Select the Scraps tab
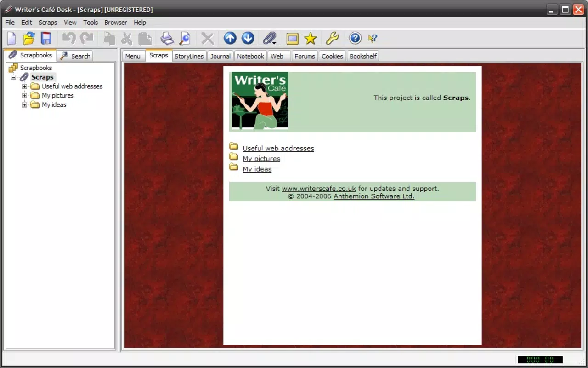The image size is (588, 368). [x=159, y=55]
